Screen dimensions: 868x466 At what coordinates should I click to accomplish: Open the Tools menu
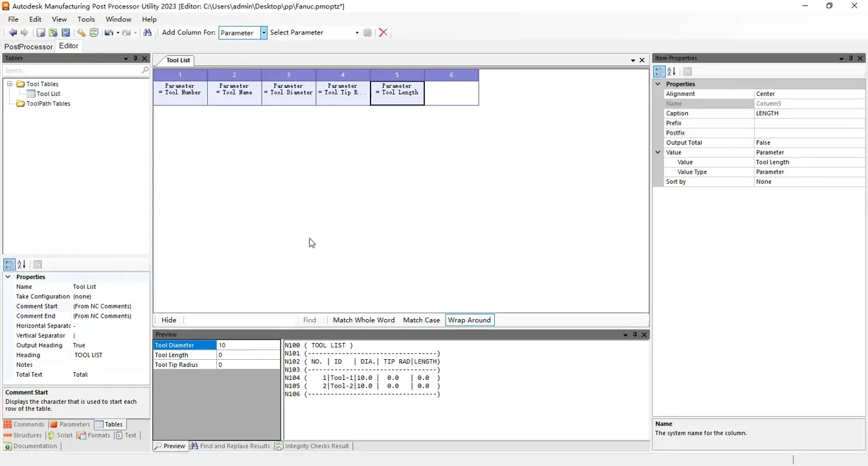(x=86, y=19)
